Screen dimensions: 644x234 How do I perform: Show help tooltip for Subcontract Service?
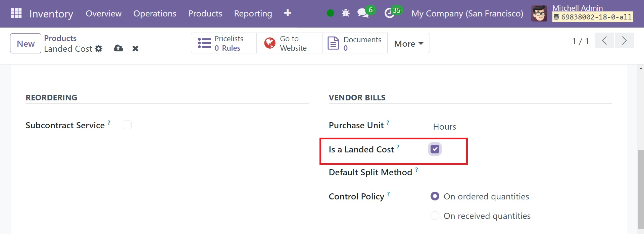pyautogui.click(x=109, y=123)
